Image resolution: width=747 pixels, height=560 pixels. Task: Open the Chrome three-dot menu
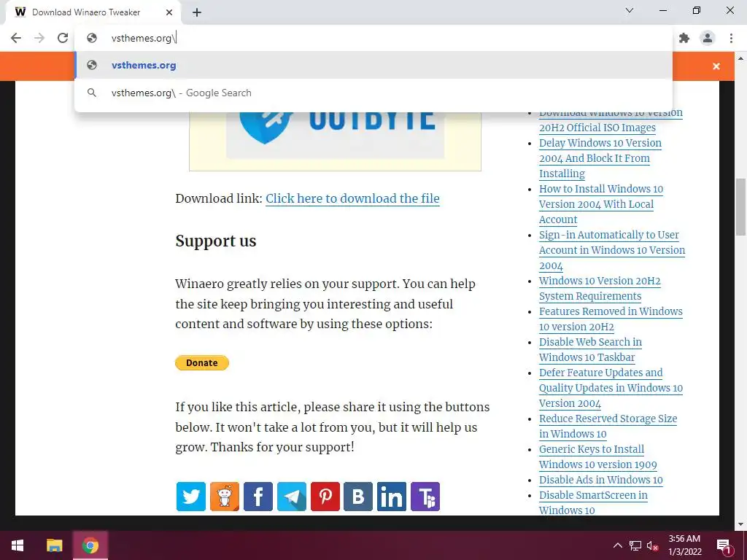coord(731,38)
